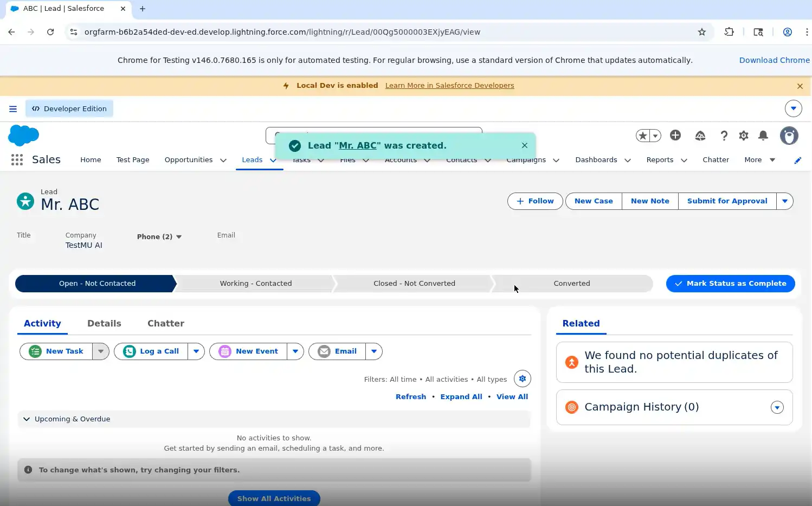The height and width of the screenshot is (506, 812).
Task: Click the Campaign History target icon
Action: [x=572, y=407]
